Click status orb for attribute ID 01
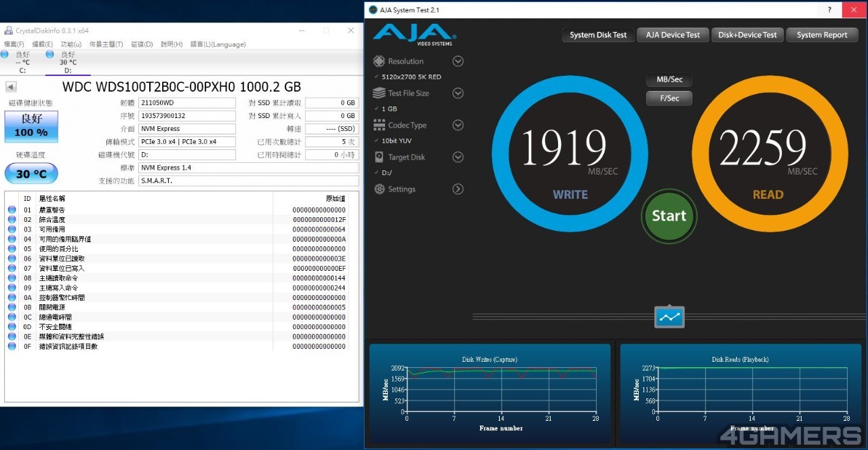 pyautogui.click(x=12, y=210)
